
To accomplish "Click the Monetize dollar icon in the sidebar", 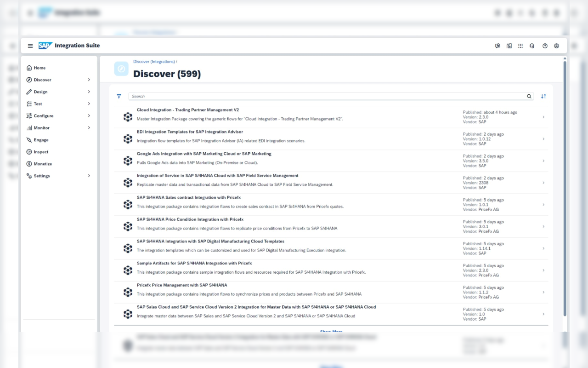I will coord(29,164).
